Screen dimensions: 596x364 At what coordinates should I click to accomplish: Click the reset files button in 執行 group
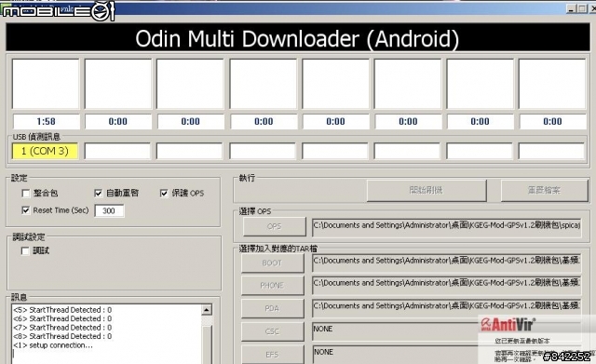click(544, 190)
